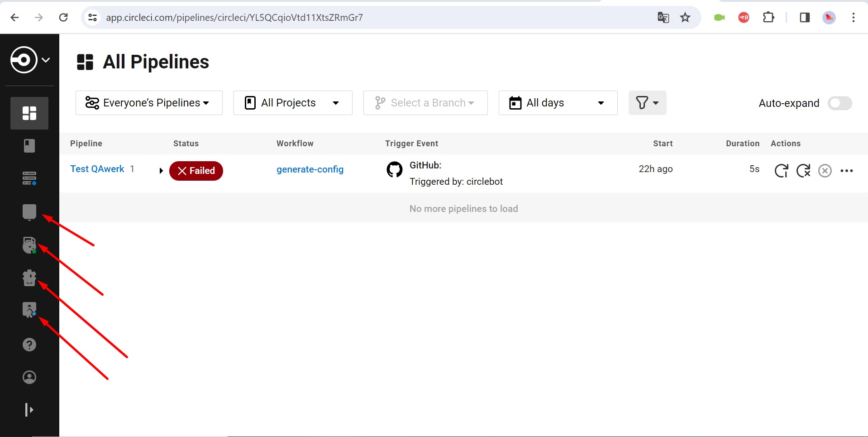
Task: Open the generate-config workflow link
Action: point(310,169)
